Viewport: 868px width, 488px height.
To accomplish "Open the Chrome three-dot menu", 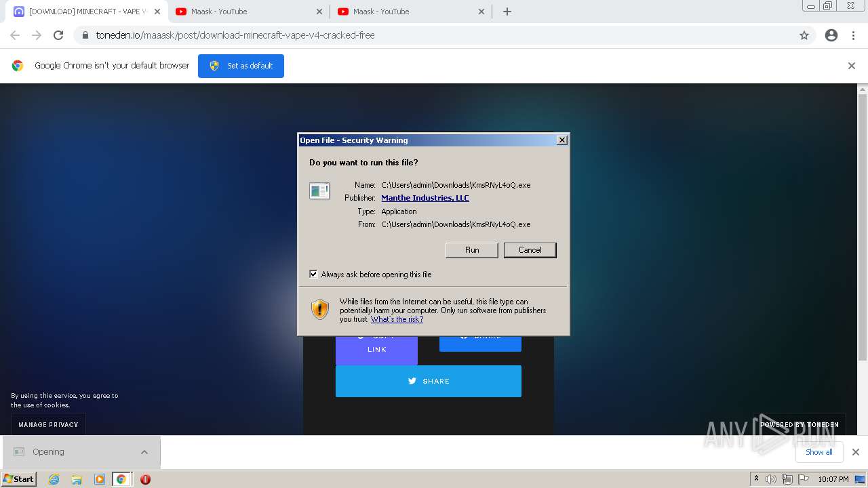I will coord(853,35).
